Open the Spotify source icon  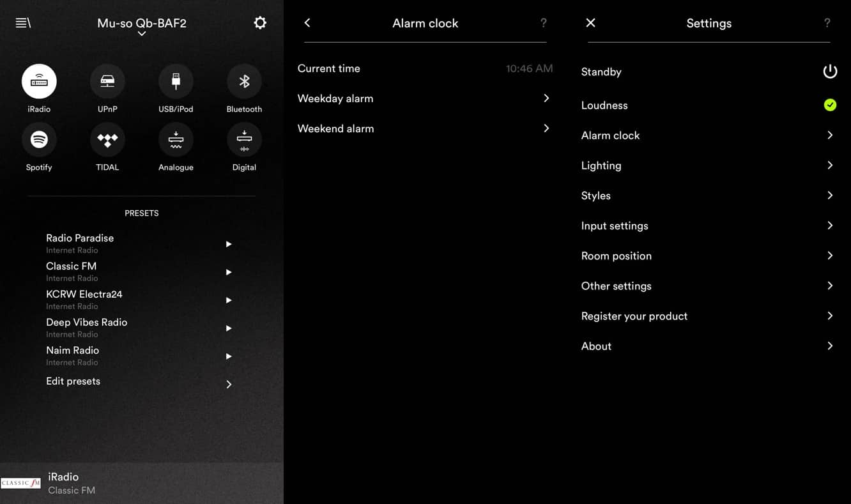coord(39,139)
